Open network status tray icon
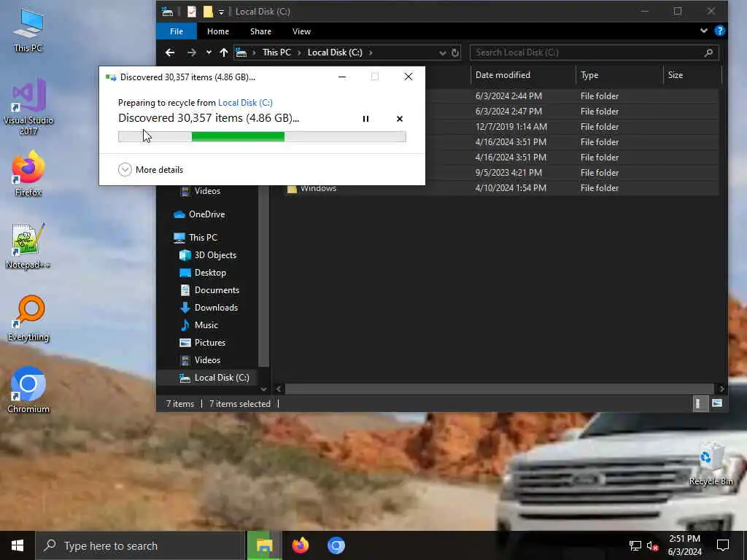This screenshot has height=560, width=747. [x=635, y=545]
